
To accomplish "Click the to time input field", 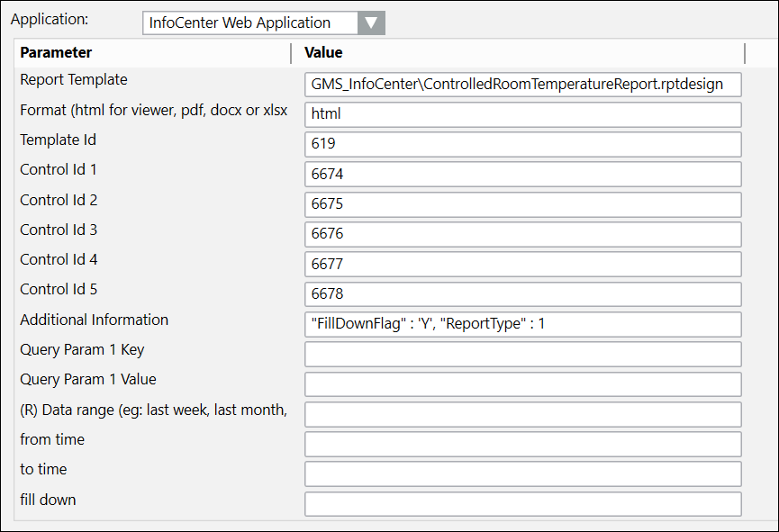I will 522,473.
